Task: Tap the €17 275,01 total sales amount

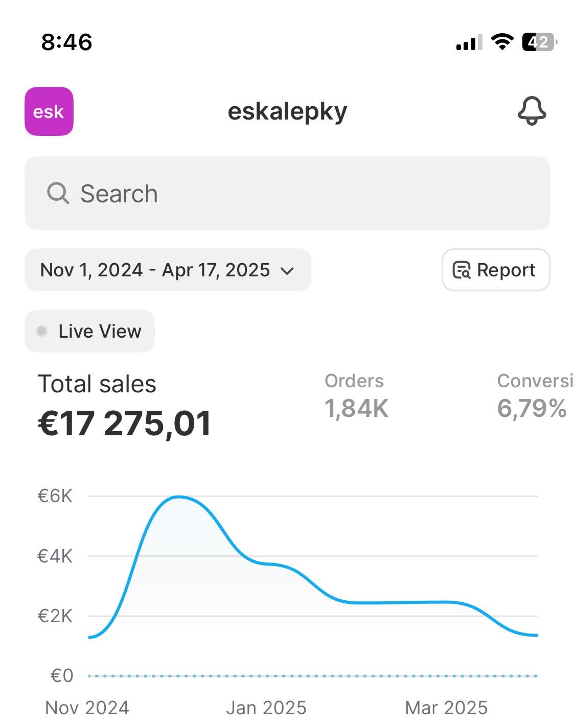Action: [x=124, y=424]
